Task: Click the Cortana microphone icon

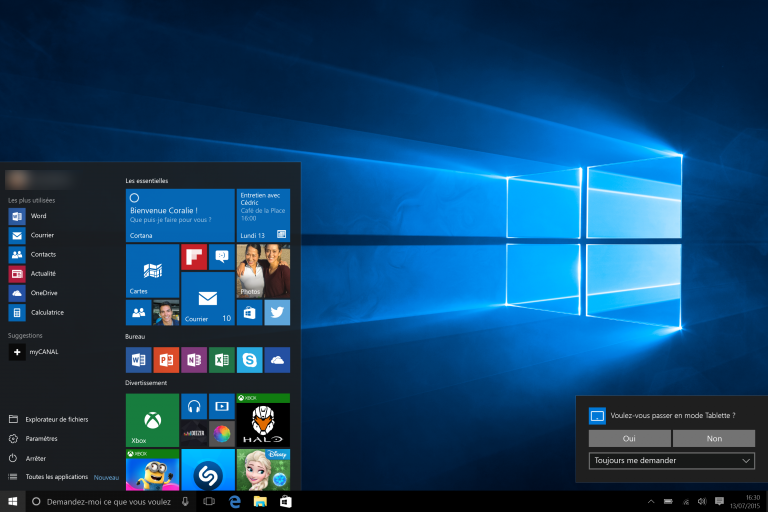Action: (185, 500)
